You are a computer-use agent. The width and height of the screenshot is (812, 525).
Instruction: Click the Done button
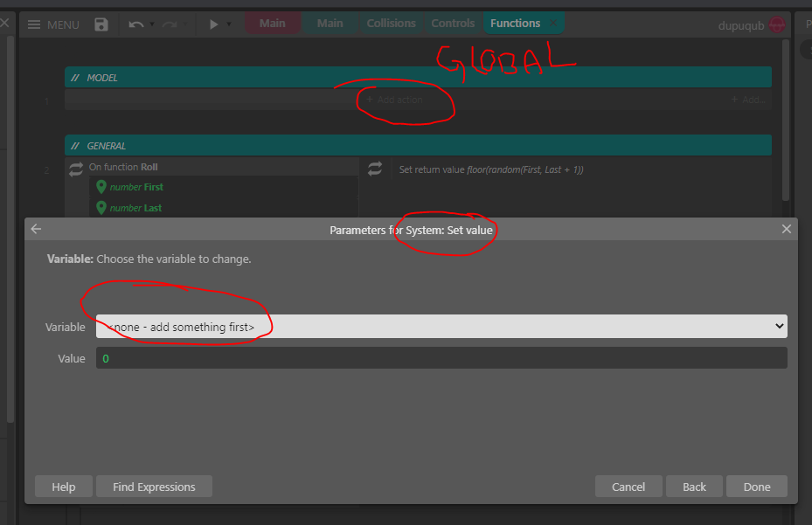[x=757, y=487]
